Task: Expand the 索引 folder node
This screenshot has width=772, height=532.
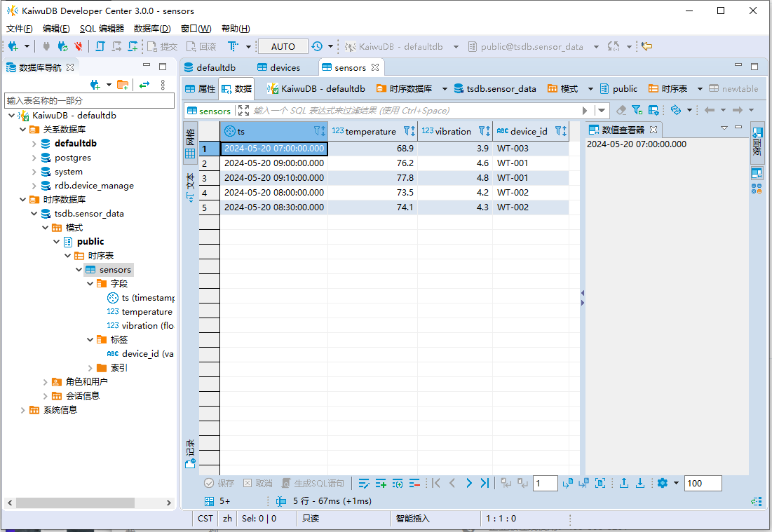Action: coord(90,367)
